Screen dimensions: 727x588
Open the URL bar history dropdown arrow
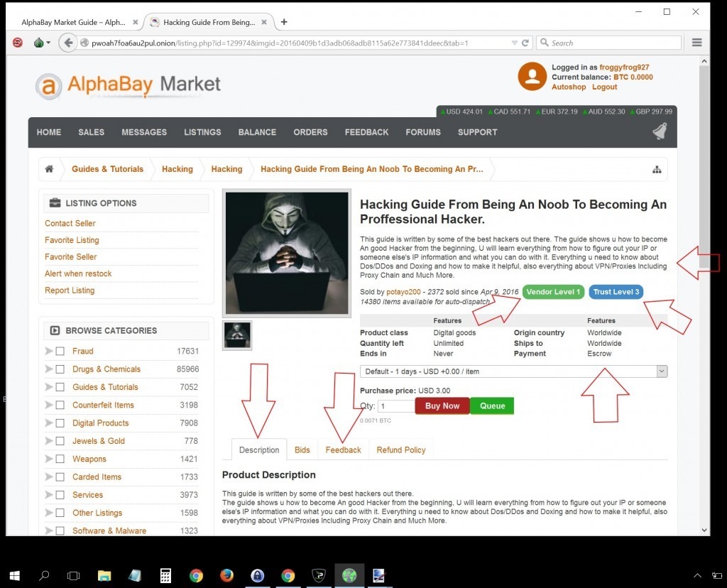tap(514, 43)
